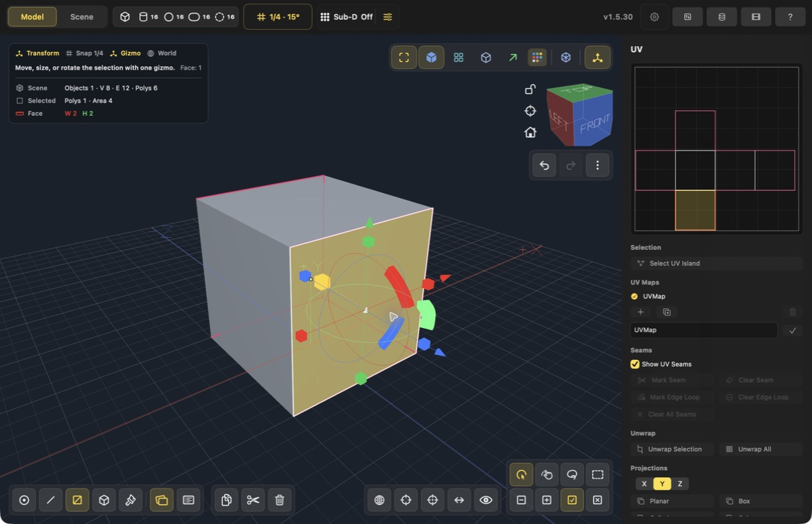This screenshot has height=524, width=812.
Task: Click the rectangle marquee selection icon
Action: [x=598, y=474]
